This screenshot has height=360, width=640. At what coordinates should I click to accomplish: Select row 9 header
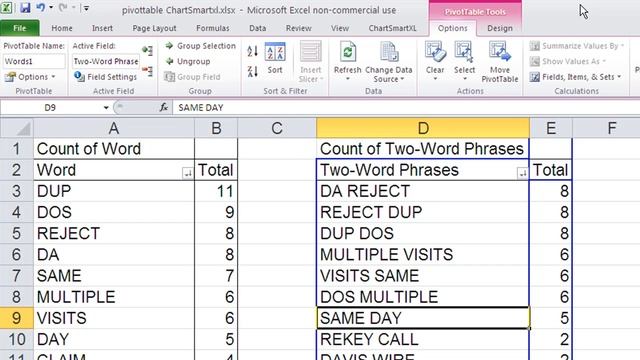pyautogui.click(x=16, y=318)
